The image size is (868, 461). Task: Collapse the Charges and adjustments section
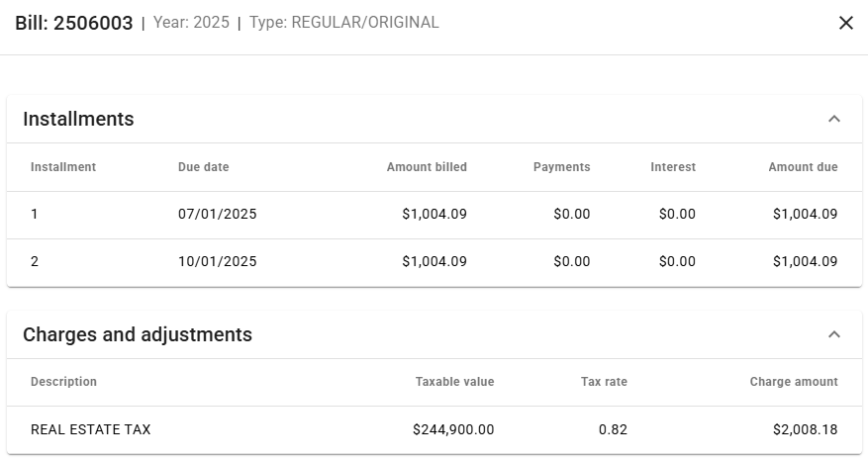[x=833, y=334]
